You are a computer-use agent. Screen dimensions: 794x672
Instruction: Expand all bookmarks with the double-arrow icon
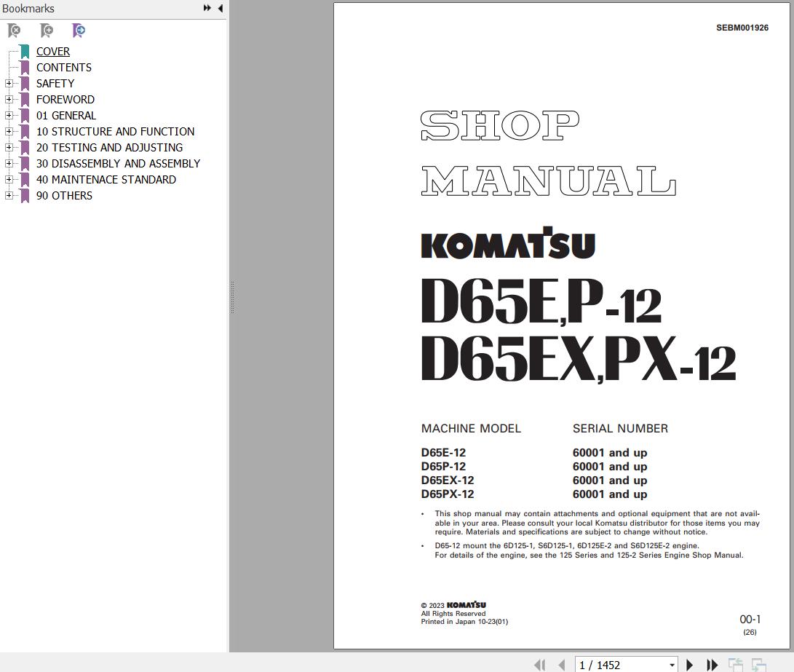[207, 8]
